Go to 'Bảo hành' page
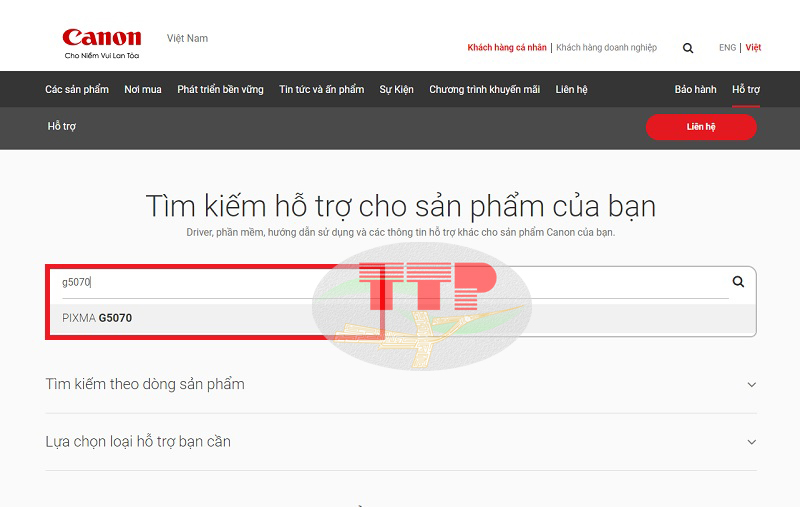 point(695,89)
